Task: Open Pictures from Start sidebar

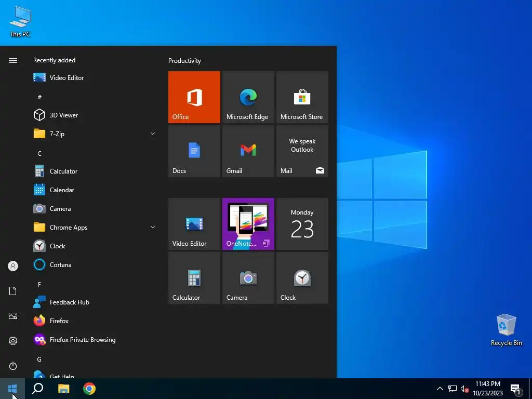Action: (x=13, y=316)
